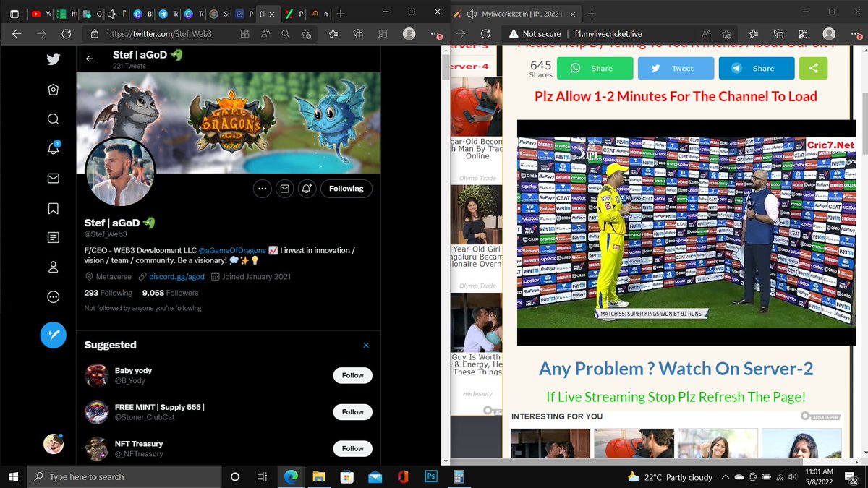Viewport: 868px width, 488px height.
Task: Open Game of Dragons banner image
Action: point(228,123)
